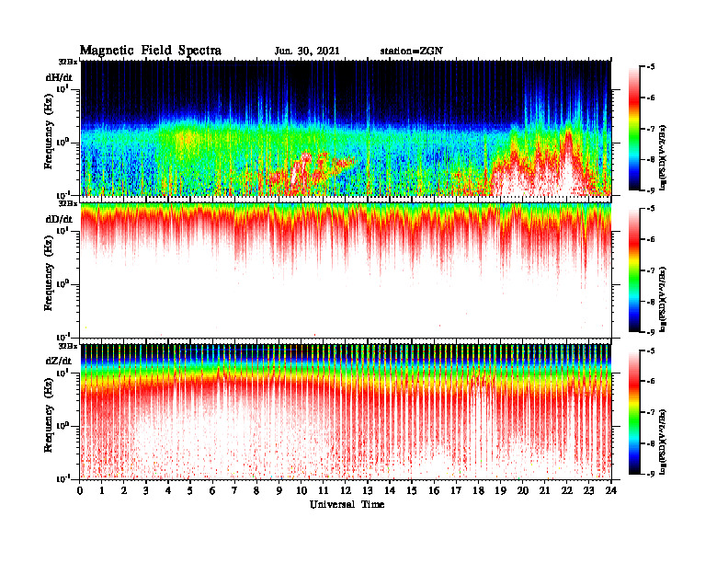The image size is (728, 563).
Task: Click hour 0 on the time axis
Action: 80,490
